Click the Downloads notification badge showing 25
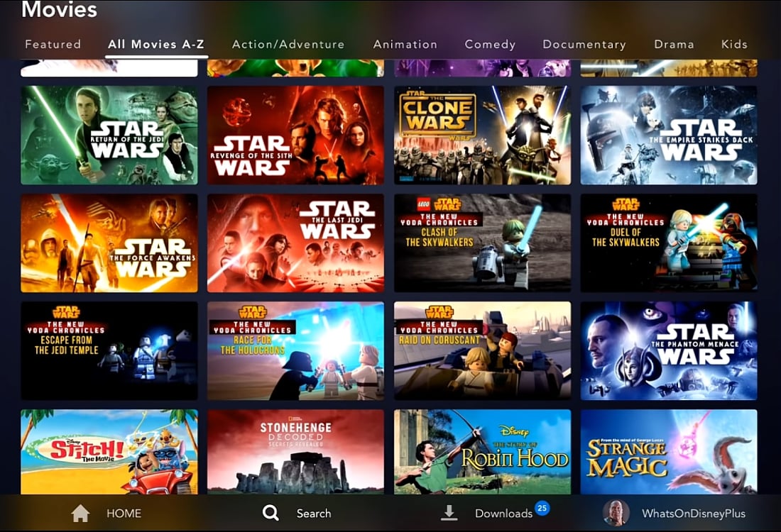781x532 pixels. click(542, 507)
